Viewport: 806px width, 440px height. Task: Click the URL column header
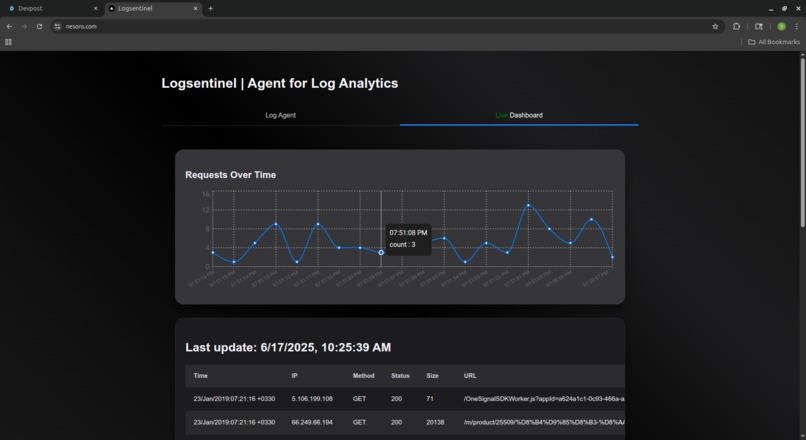coord(470,376)
